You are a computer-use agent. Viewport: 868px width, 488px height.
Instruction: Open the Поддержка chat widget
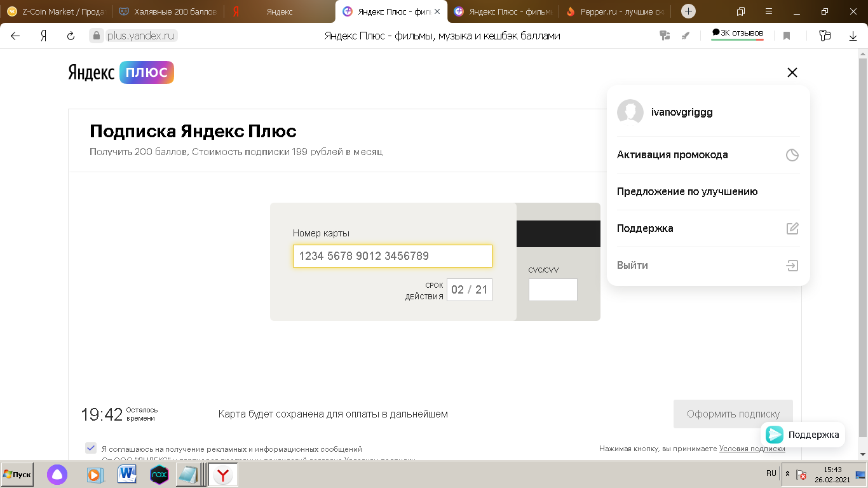click(x=803, y=435)
